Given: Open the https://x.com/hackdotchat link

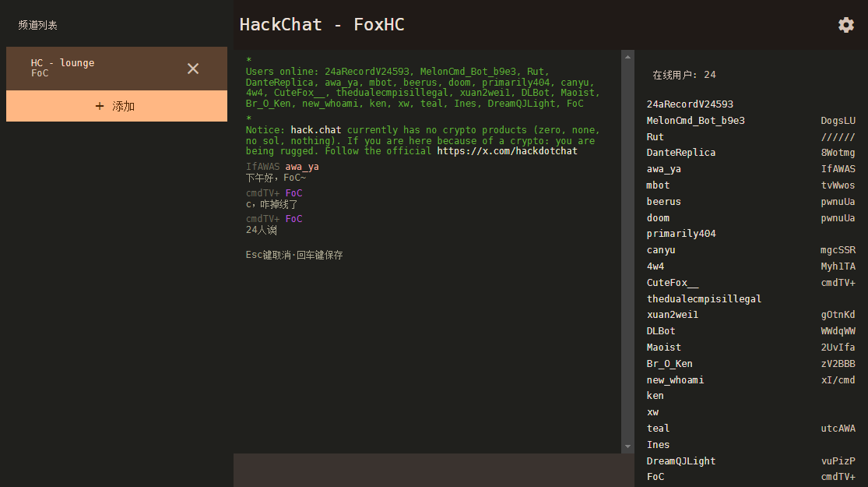Looking at the screenshot, I should (x=507, y=150).
